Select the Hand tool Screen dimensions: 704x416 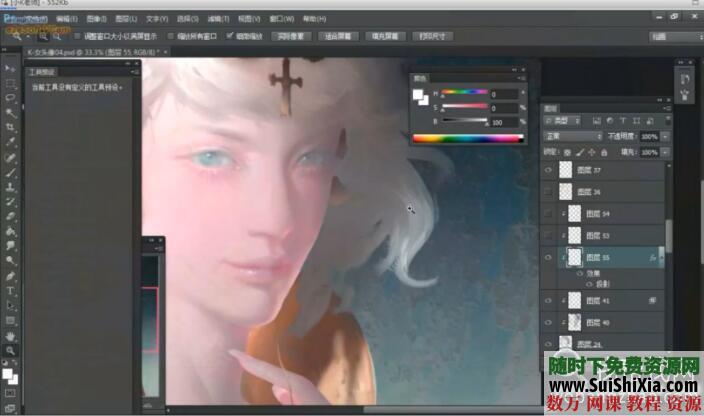10,336
